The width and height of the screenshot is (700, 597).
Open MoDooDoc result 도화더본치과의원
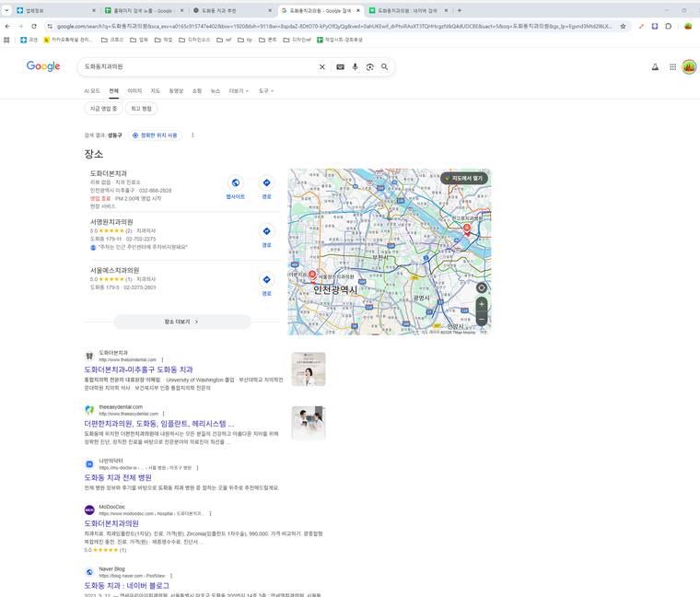[111, 523]
